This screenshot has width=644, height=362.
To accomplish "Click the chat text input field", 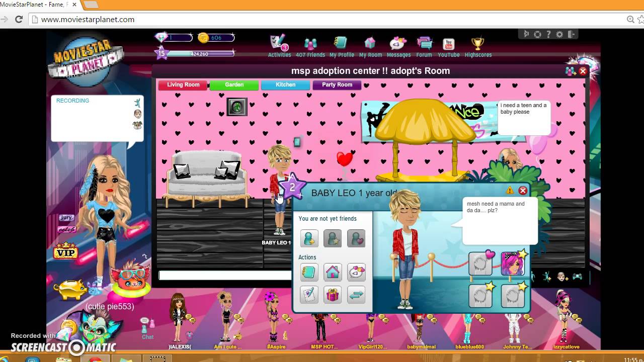I will tap(225, 275).
